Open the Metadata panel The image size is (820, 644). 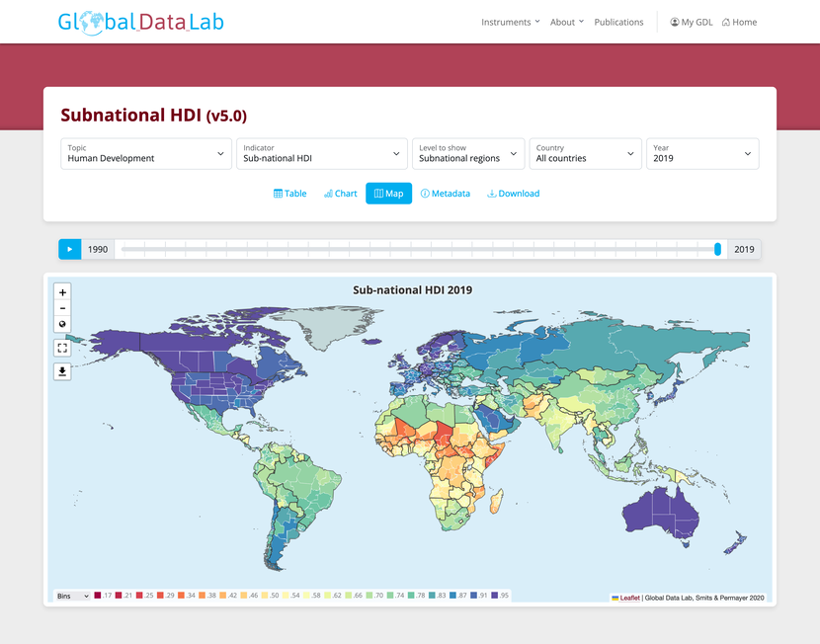coord(445,194)
